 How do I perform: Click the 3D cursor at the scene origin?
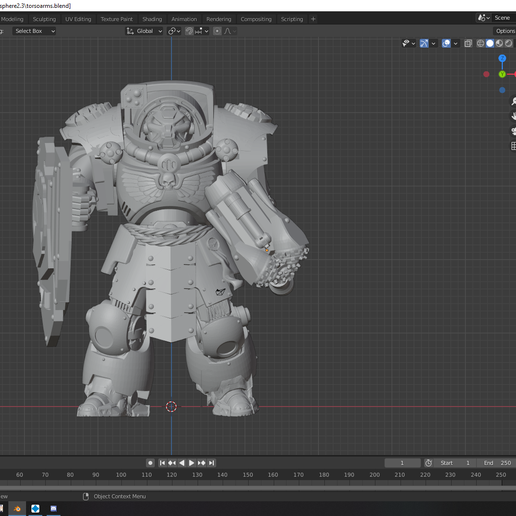click(x=171, y=407)
